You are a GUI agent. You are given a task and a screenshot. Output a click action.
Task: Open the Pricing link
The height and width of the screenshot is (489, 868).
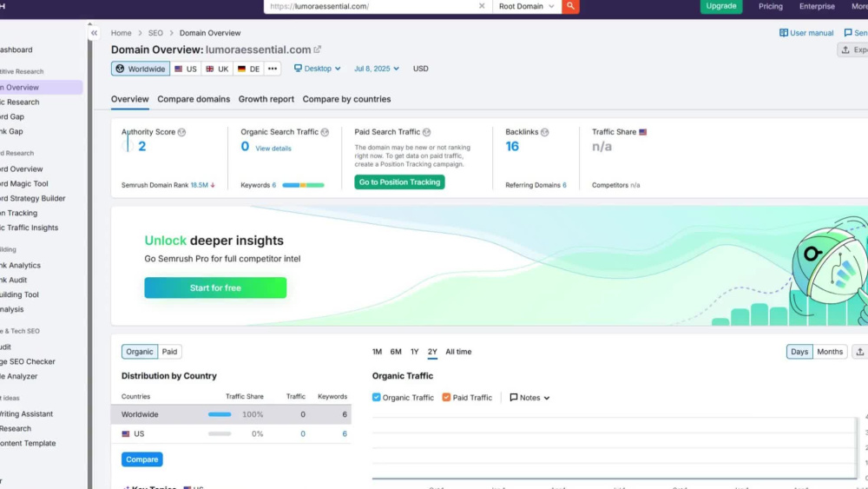(771, 6)
